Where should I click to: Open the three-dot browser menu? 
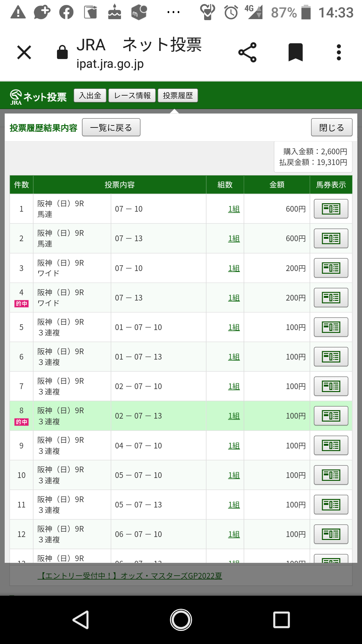pos(339,52)
